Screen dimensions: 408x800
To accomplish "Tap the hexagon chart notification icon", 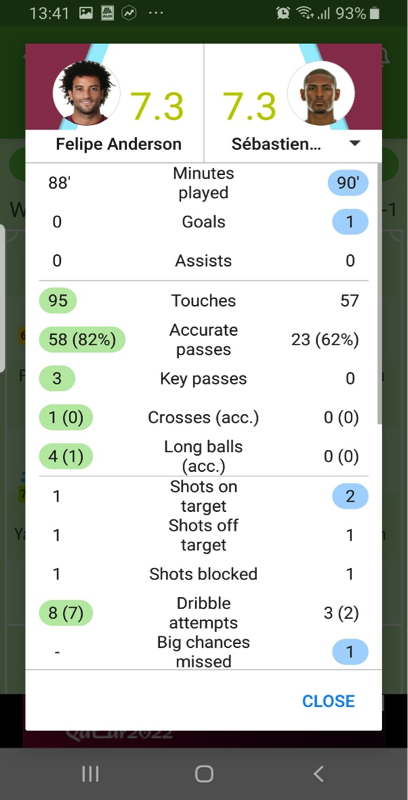I will pos(130,13).
